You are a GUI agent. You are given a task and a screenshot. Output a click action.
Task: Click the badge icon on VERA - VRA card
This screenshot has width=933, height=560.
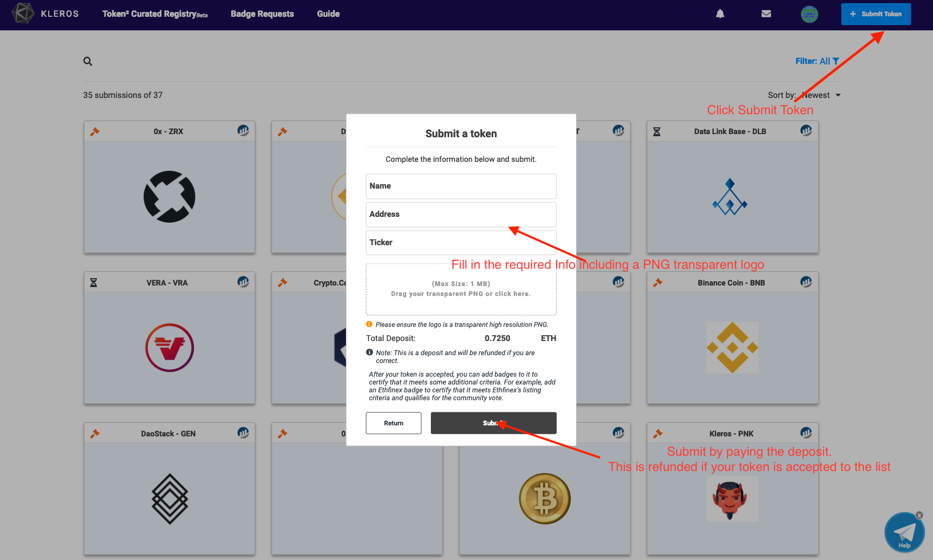click(243, 282)
